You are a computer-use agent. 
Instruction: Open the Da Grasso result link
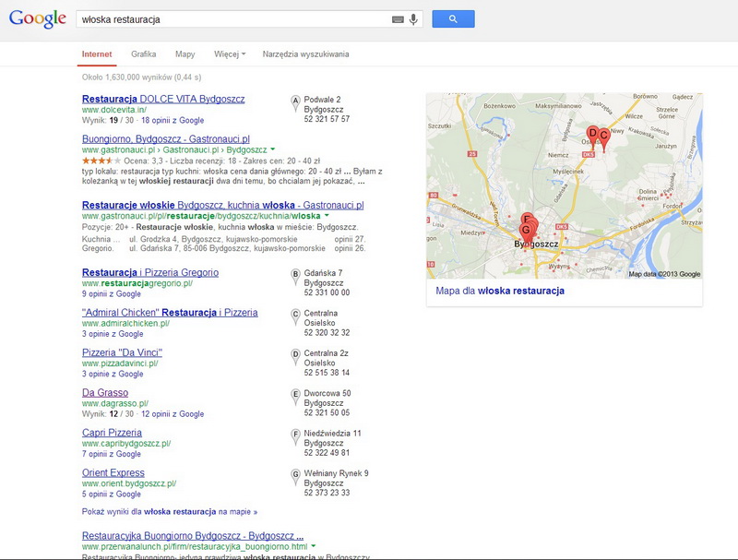tap(105, 392)
